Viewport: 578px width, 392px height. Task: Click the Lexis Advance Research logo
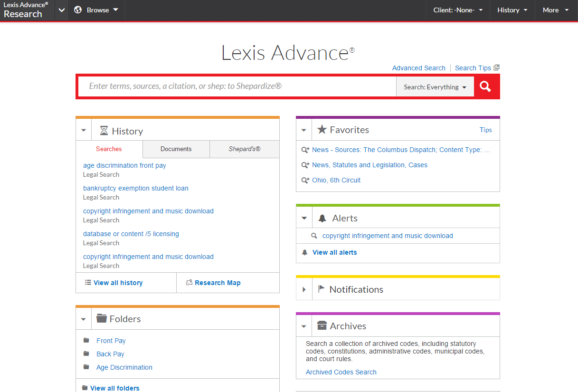pos(26,10)
